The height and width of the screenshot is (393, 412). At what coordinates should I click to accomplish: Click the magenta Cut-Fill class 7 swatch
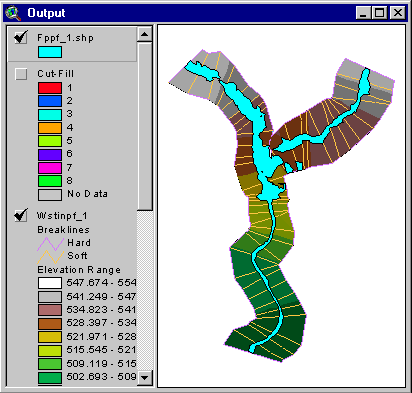coord(50,168)
